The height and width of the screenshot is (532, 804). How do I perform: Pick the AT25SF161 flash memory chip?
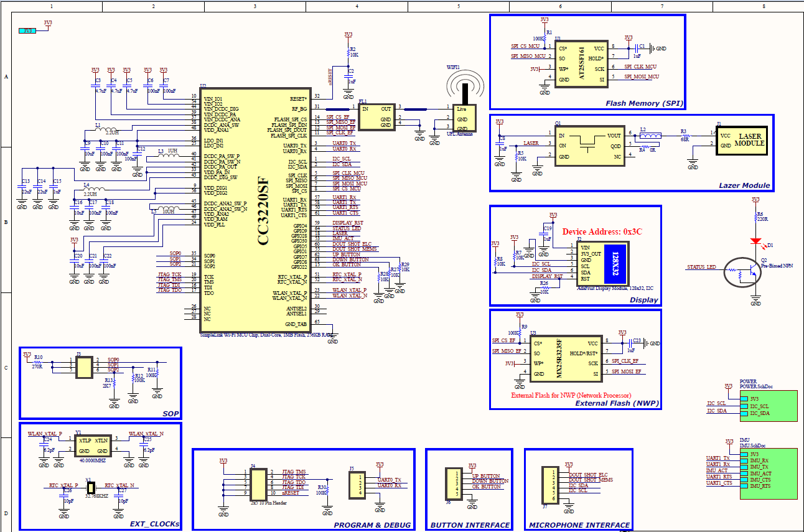[x=581, y=63]
